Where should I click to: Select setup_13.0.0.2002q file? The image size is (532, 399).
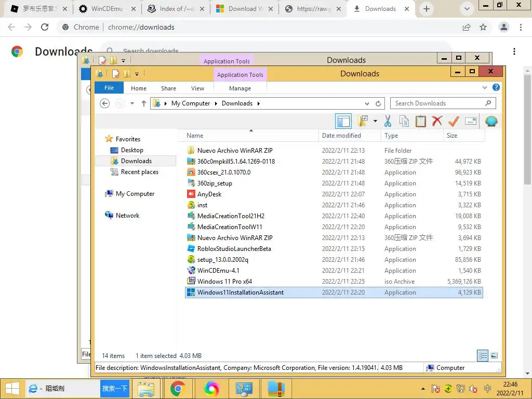pos(334,260)
